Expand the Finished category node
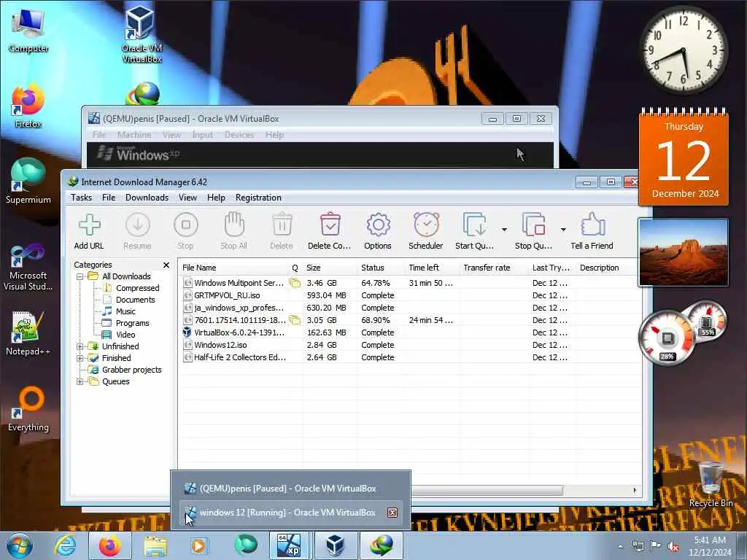 tap(80, 358)
